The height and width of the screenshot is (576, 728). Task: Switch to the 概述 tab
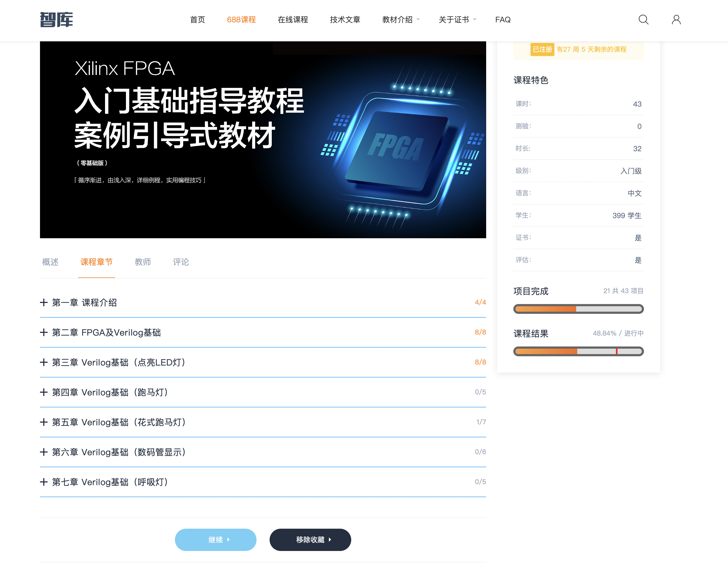coord(50,262)
